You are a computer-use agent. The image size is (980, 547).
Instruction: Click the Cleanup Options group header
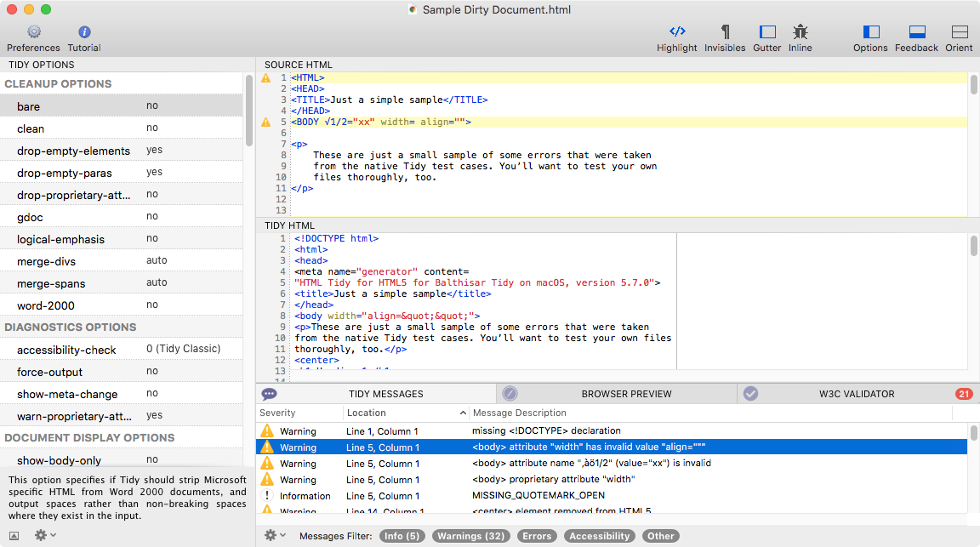(x=58, y=83)
